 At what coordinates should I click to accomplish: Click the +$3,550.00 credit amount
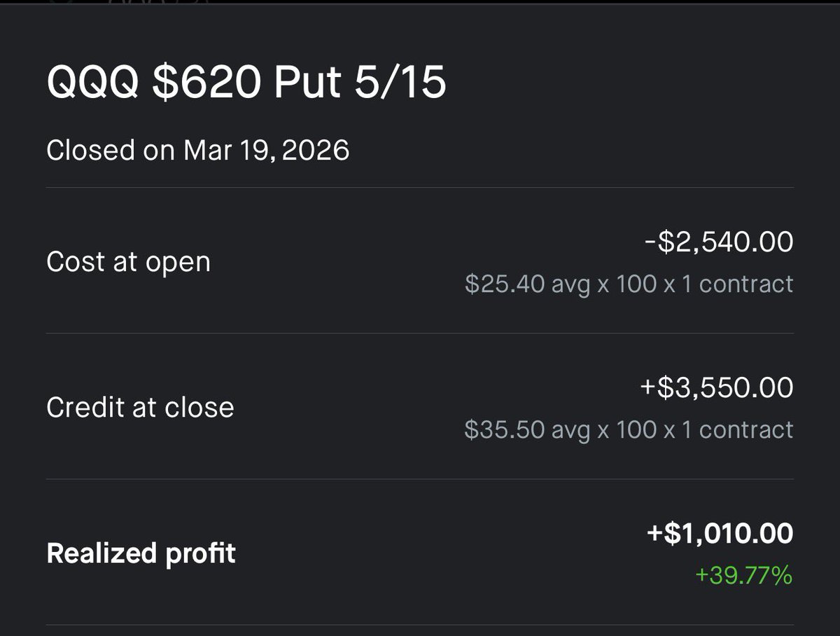(x=717, y=388)
